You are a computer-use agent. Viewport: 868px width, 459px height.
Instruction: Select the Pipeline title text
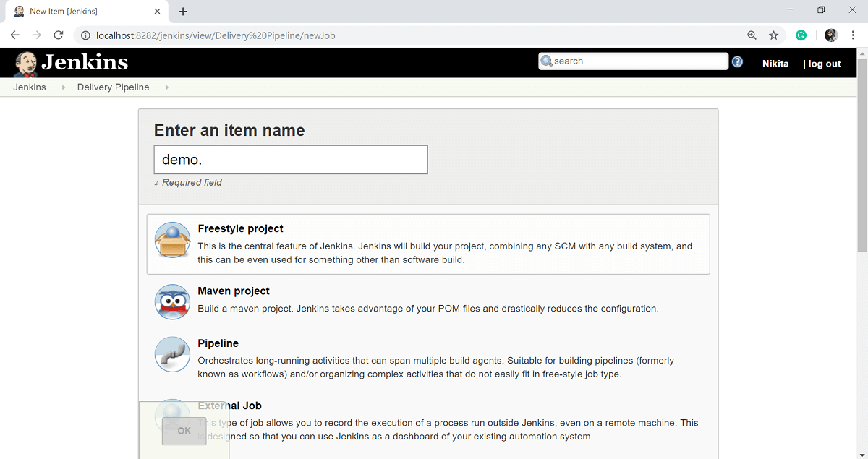(218, 343)
